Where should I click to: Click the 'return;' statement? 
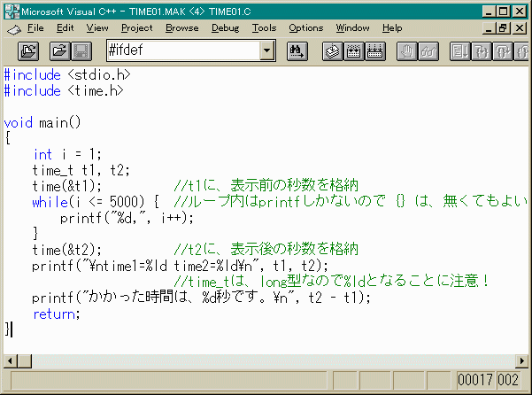(x=57, y=314)
